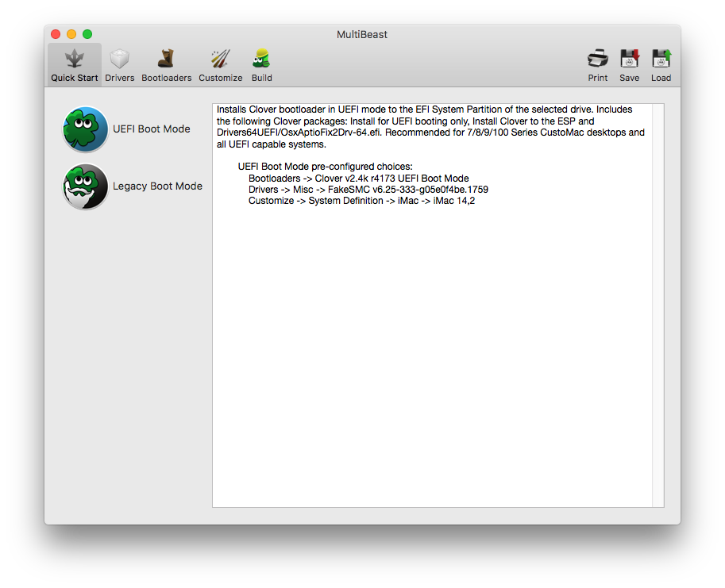Close the MultiBeast window

(56, 34)
